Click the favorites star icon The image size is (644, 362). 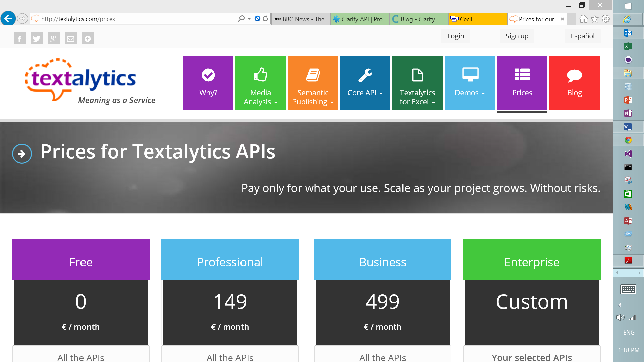tap(595, 19)
